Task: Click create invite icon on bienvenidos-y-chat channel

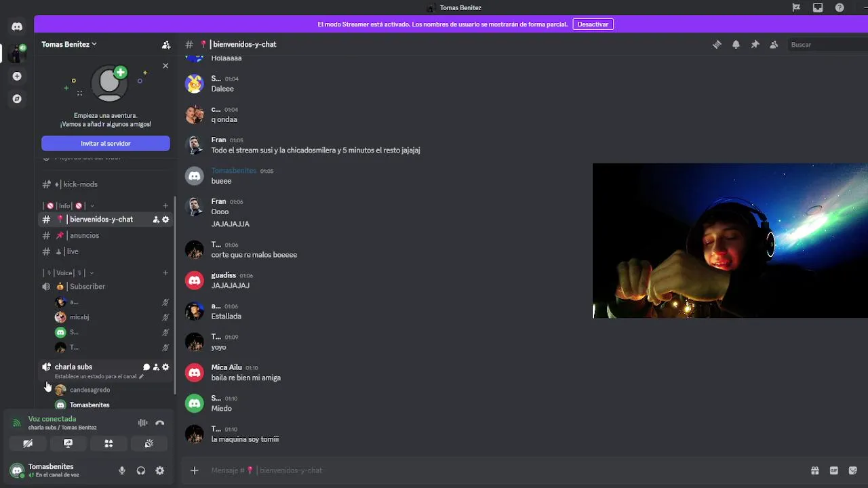Action: pos(156,220)
